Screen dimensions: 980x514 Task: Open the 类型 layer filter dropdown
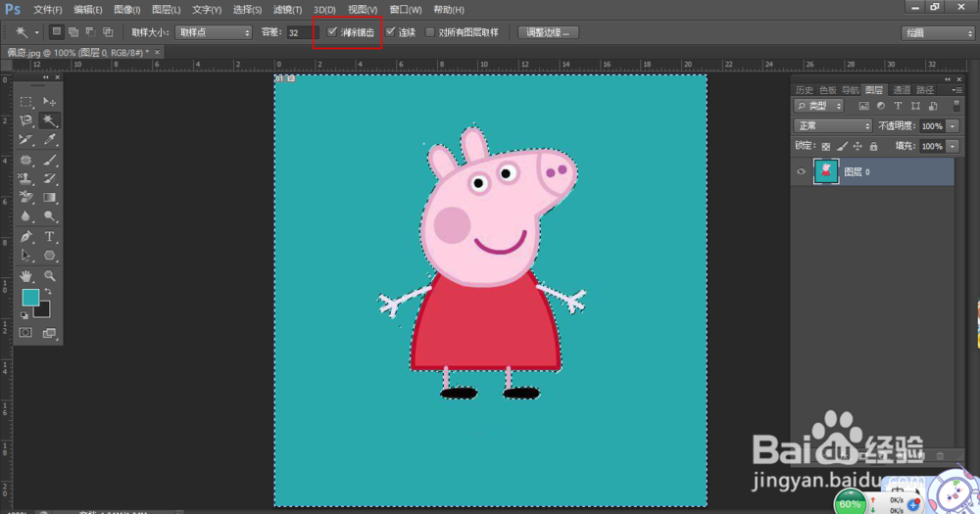(818, 106)
